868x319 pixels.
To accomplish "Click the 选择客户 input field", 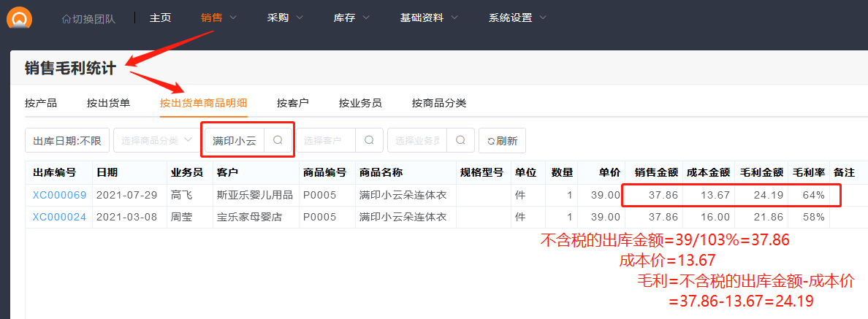I will 327,140.
